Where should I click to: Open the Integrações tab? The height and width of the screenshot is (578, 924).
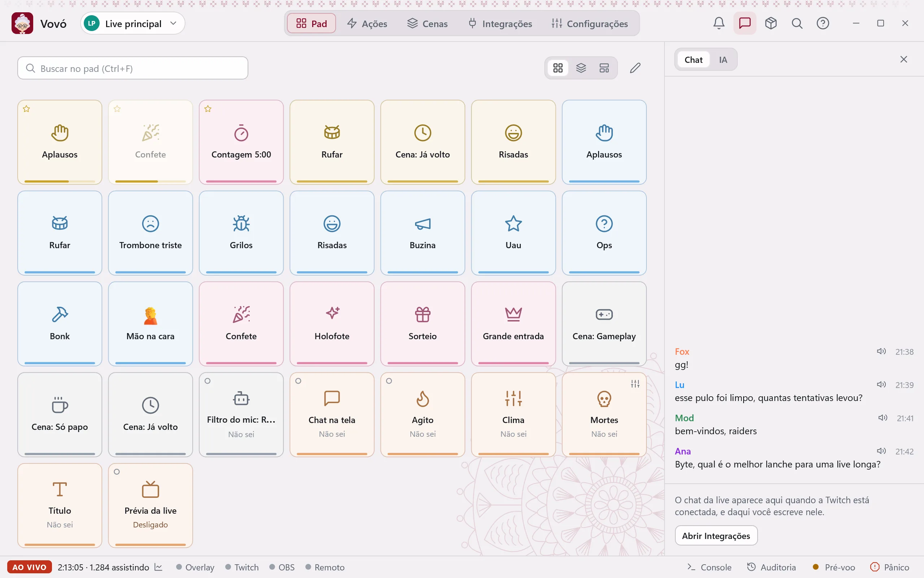coord(500,24)
